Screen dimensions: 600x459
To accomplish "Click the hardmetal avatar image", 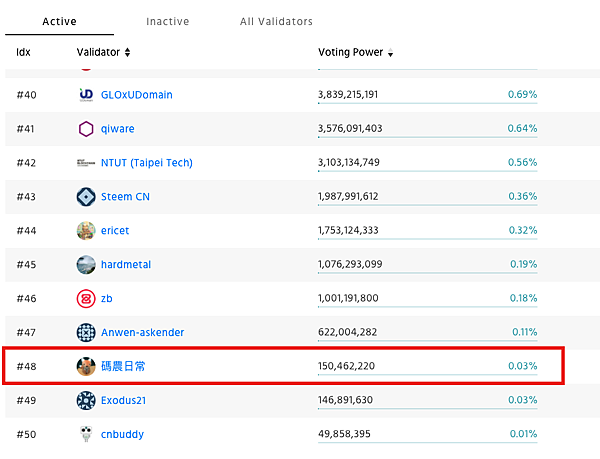I will [x=86, y=265].
